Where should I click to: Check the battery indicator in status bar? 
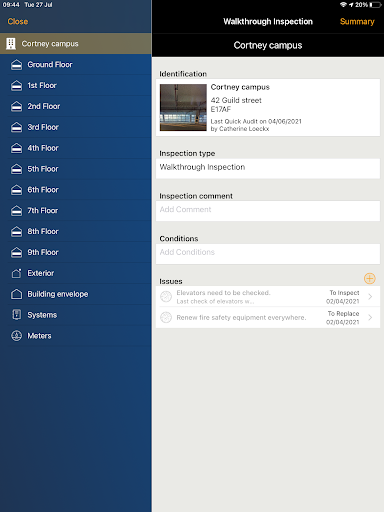[375, 5]
